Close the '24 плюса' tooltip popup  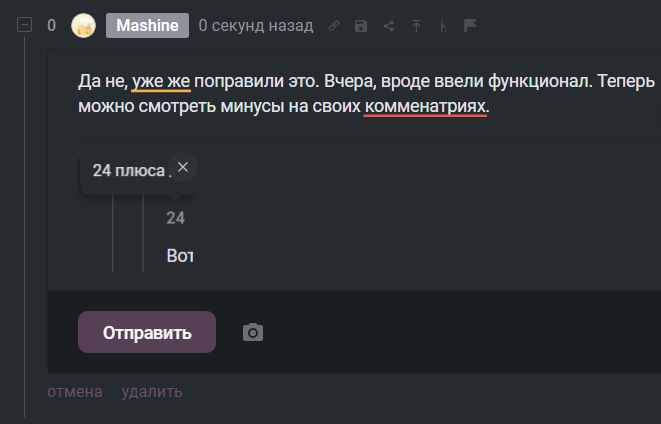coord(182,167)
